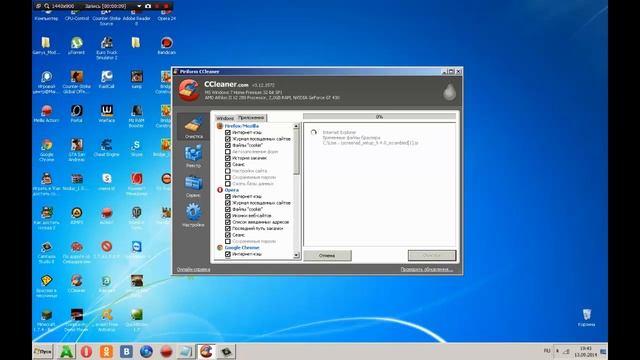
Task: Uncheck Opera website icons checkbox
Action: click(228, 216)
